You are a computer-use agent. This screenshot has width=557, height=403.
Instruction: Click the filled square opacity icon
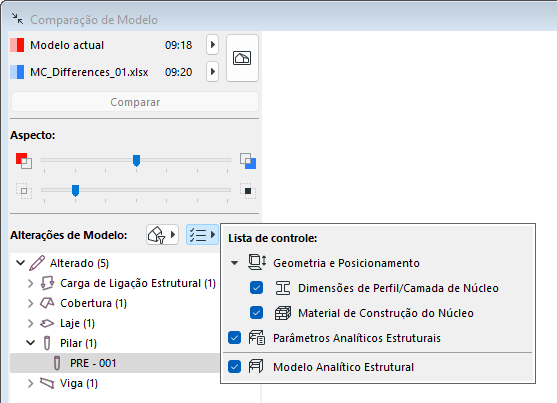pyautogui.click(x=248, y=191)
